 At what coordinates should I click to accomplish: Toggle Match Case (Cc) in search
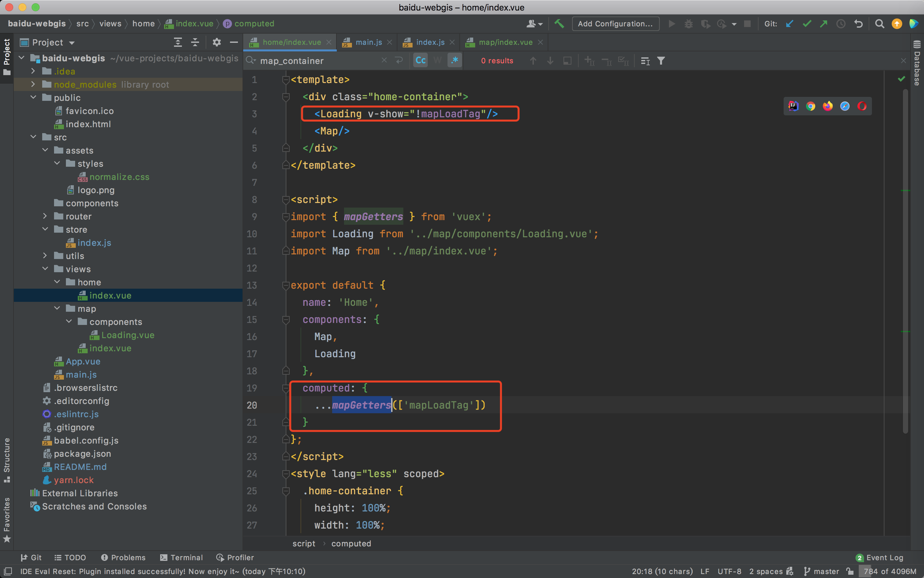tap(420, 60)
